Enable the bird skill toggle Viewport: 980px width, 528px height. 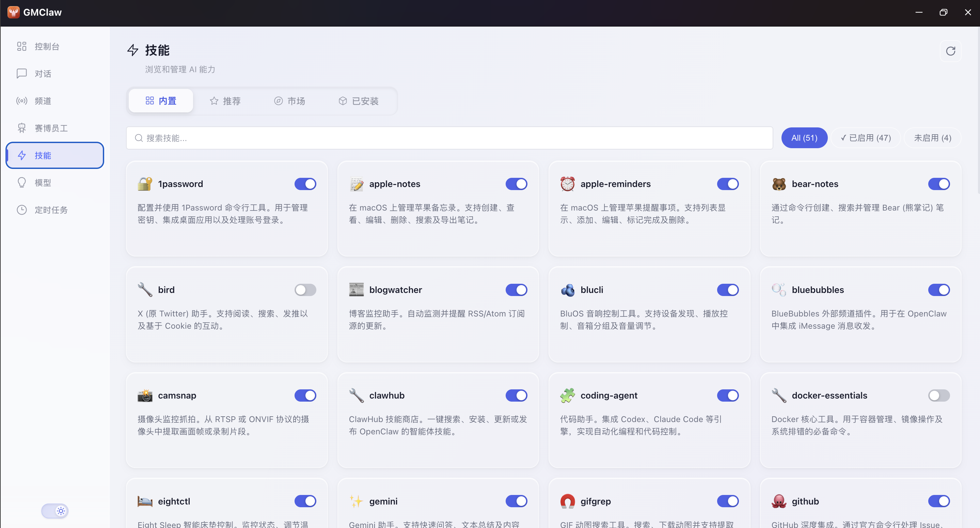(305, 290)
